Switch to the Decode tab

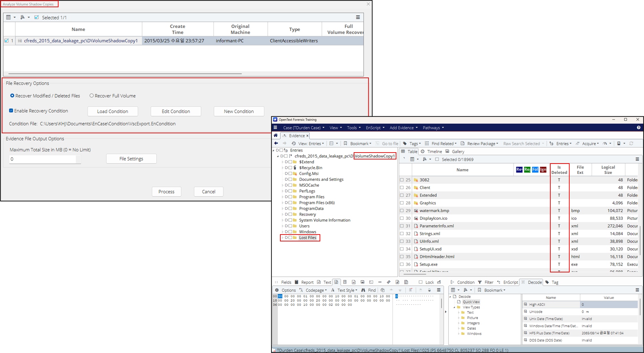pyautogui.click(x=532, y=282)
